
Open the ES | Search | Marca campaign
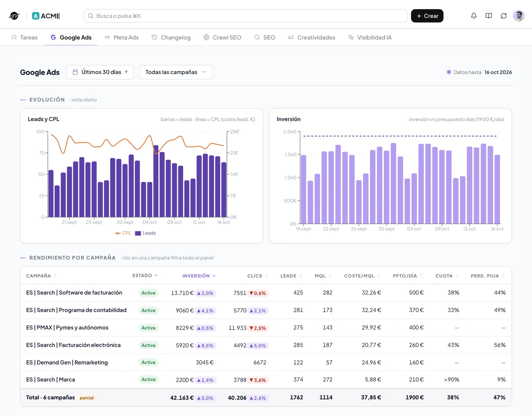[x=51, y=380]
